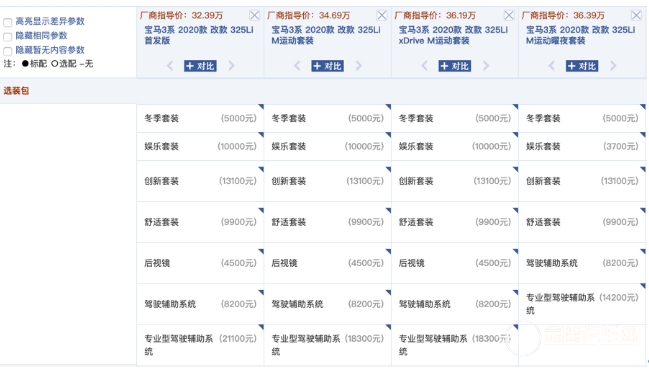
Task: Open 宝马3系 325Li xDrive M运动套装 link
Action: pyautogui.click(x=453, y=35)
